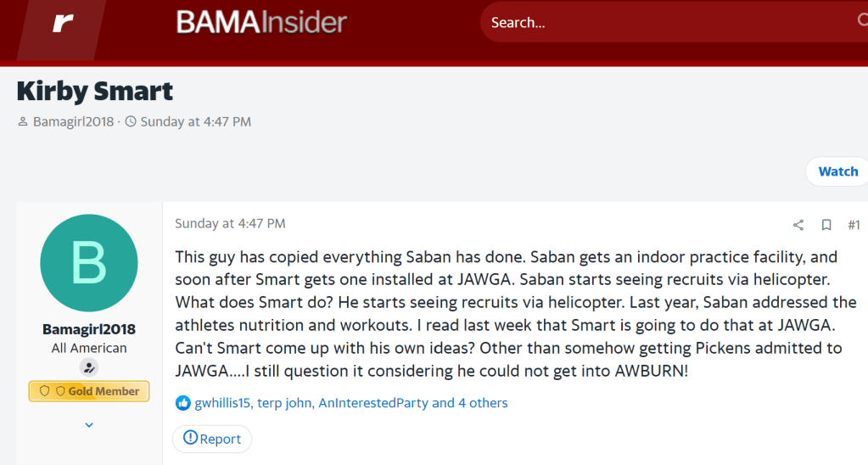Show the '4 others' who liked
This screenshot has height=465, width=868.
[483, 403]
